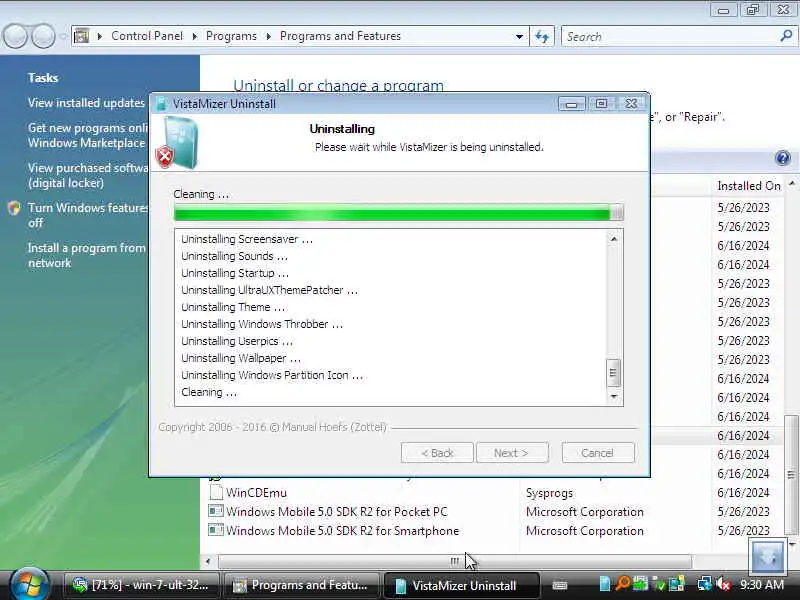Screen dimensions: 800x600
Task: Click the Pocket PC SDK program icon
Action: click(216, 511)
